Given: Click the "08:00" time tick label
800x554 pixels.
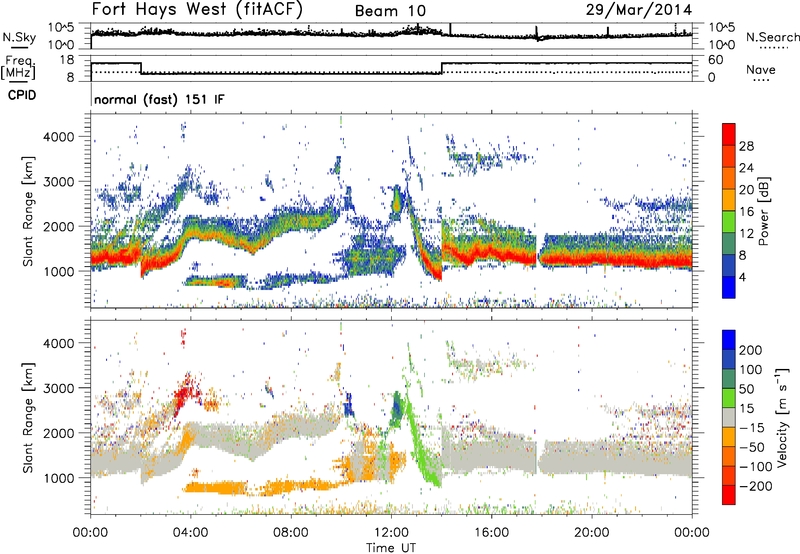Looking at the screenshot, I should coord(291,533).
